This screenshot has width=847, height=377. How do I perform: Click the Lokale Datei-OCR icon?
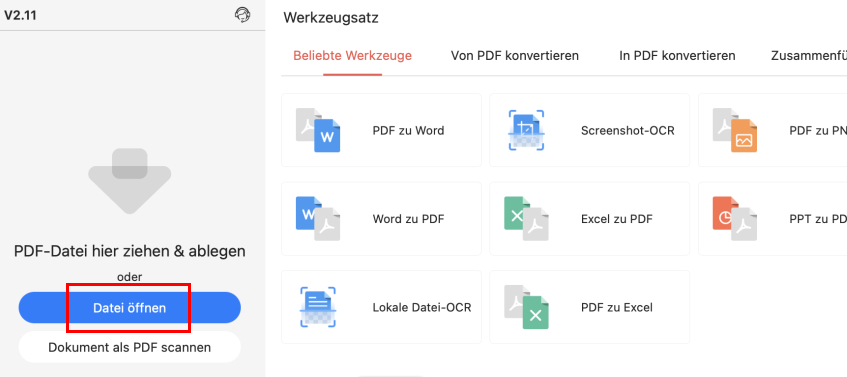point(318,307)
